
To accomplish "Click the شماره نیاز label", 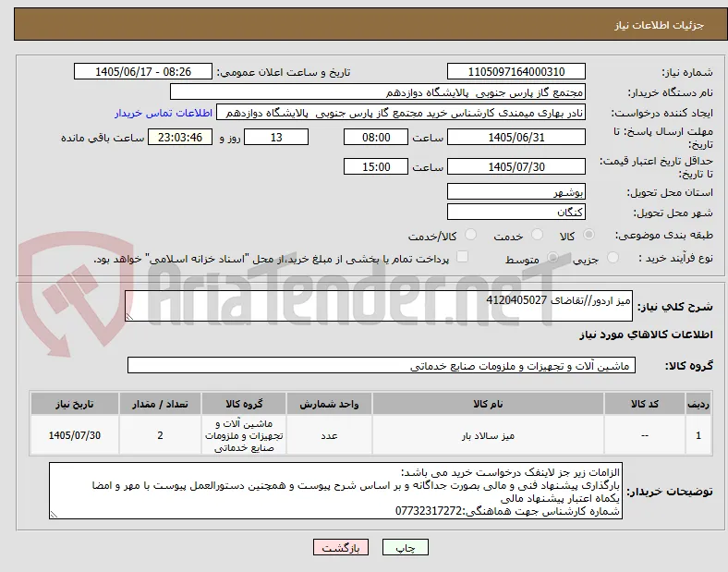I will click(687, 72).
